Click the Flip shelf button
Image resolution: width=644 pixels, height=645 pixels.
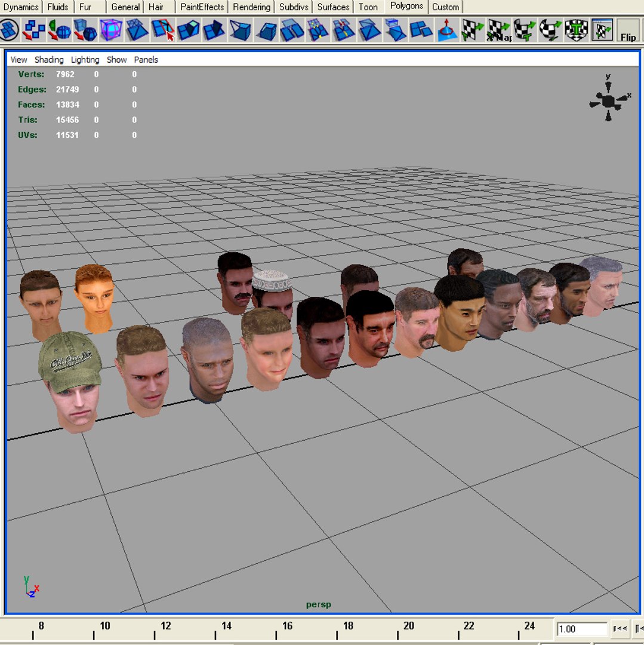(x=628, y=30)
